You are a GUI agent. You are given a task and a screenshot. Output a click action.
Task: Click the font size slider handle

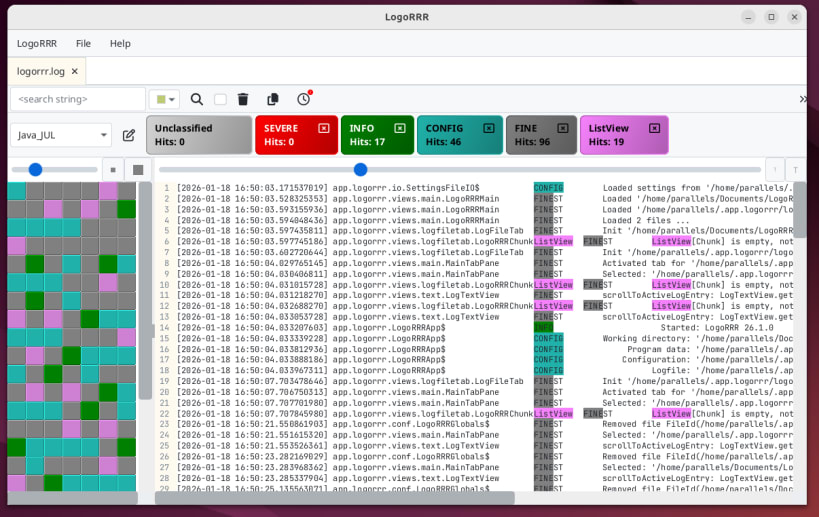pos(360,169)
